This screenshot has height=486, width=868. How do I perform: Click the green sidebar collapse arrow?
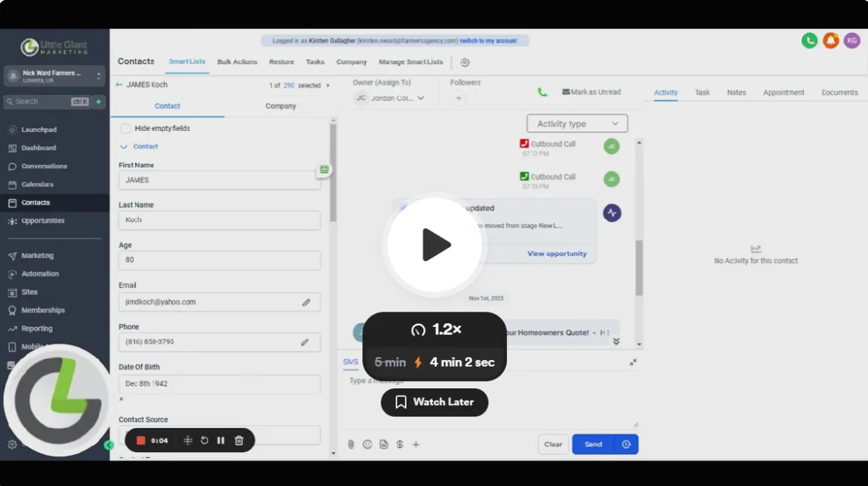pyautogui.click(x=109, y=445)
